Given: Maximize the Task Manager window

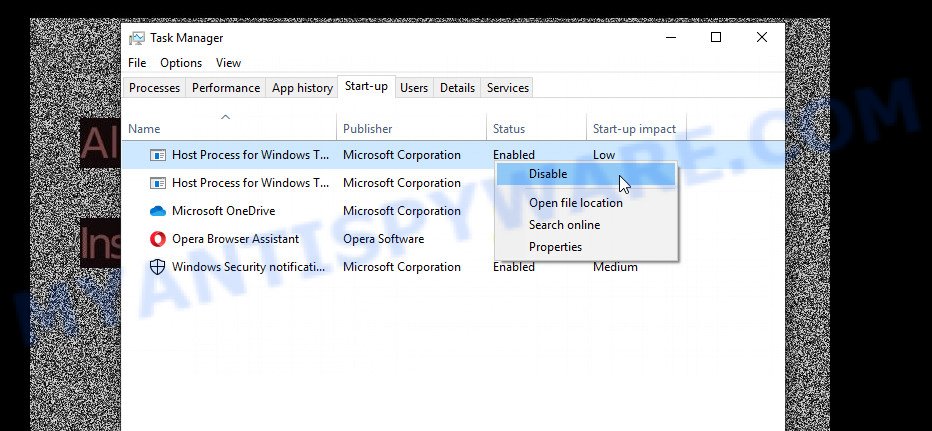Looking at the screenshot, I should click(x=716, y=37).
